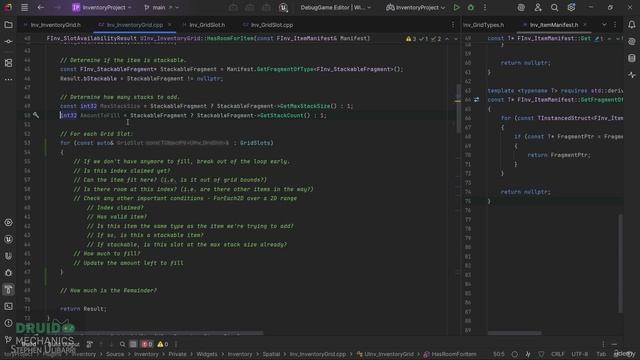Start debugging with the bug icon

coord(471,7)
